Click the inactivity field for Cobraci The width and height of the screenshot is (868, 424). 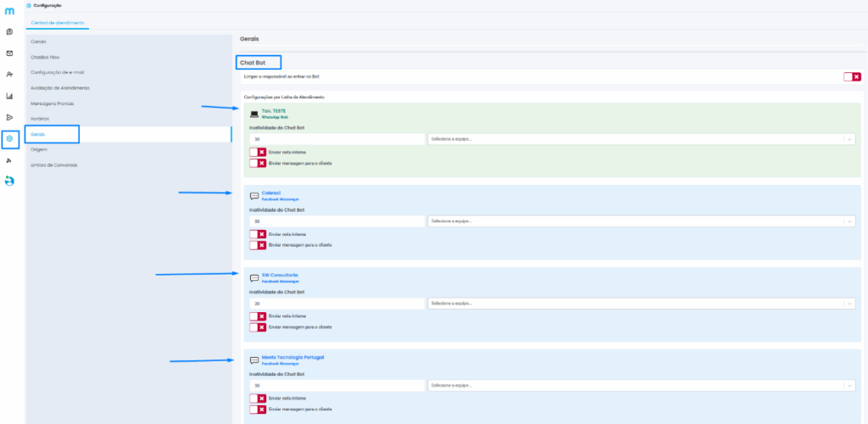(x=337, y=221)
